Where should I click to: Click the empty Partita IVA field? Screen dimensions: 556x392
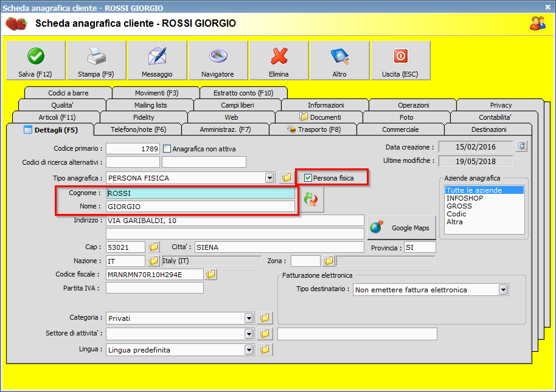(x=155, y=288)
